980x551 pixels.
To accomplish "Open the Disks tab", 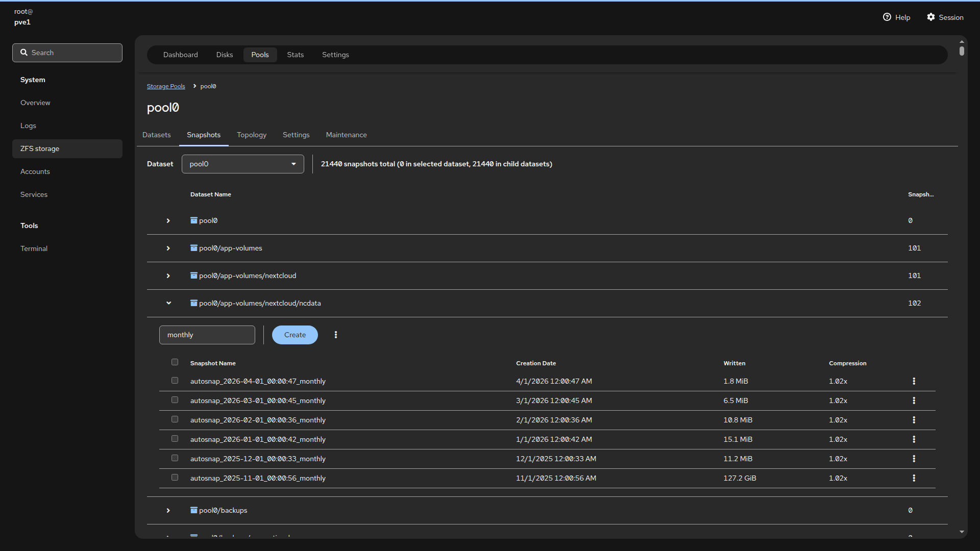I will [224, 55].
